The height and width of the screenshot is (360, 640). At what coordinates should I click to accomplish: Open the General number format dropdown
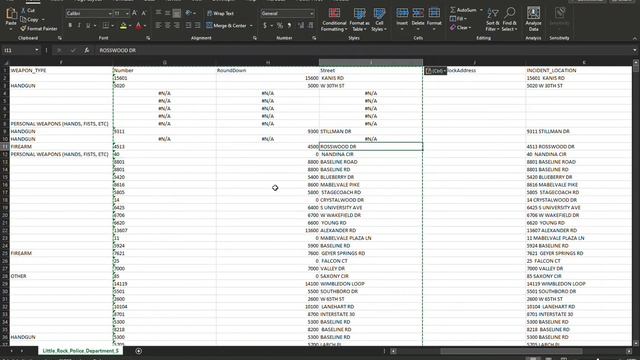pos(312,13)
